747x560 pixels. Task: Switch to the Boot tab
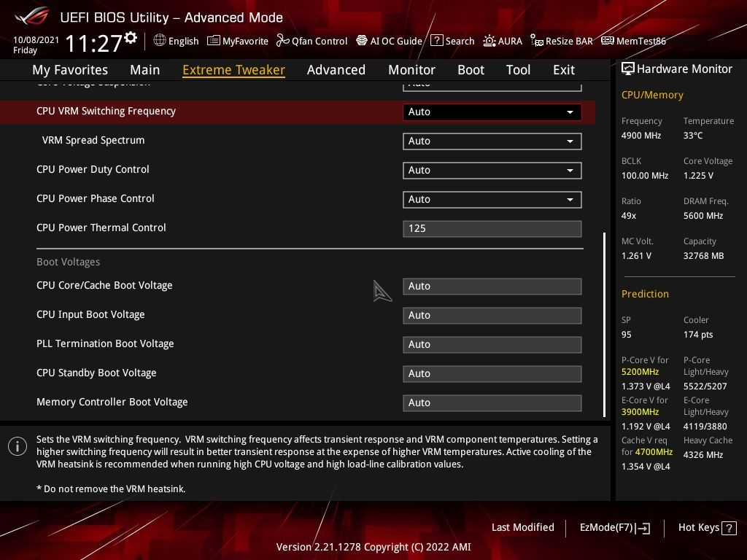(471, 70)
